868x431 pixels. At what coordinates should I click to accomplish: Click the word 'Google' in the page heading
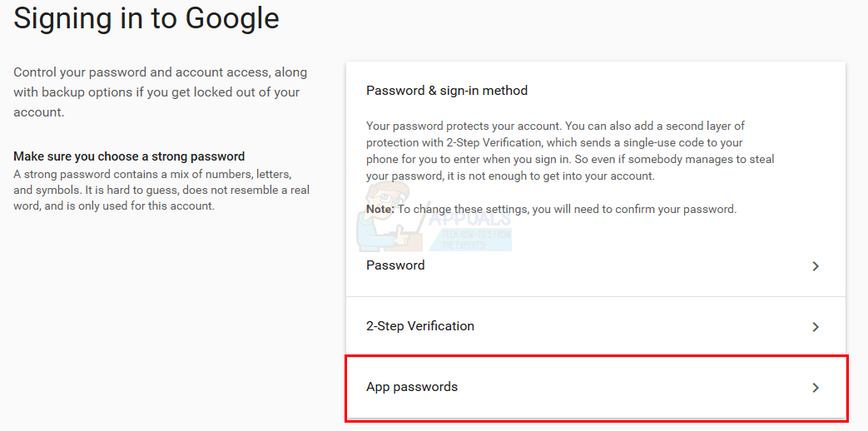(235, 18)
